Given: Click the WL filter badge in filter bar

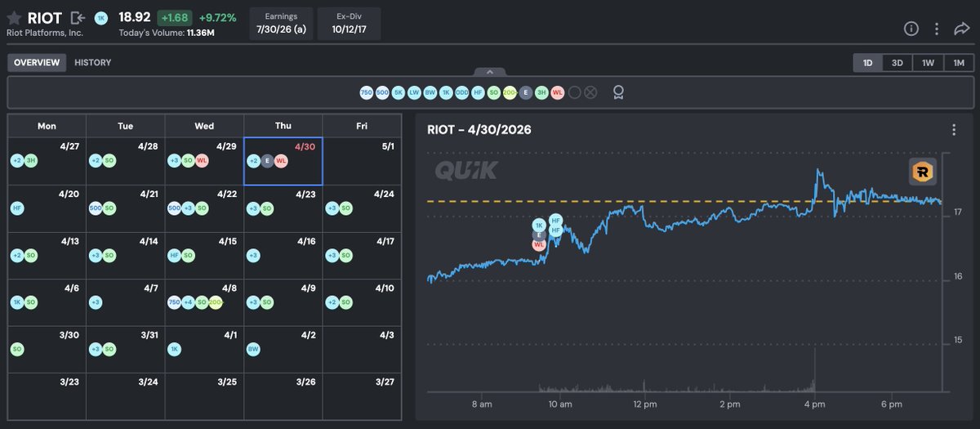Looking at the screenshot, I should (558, 92).
